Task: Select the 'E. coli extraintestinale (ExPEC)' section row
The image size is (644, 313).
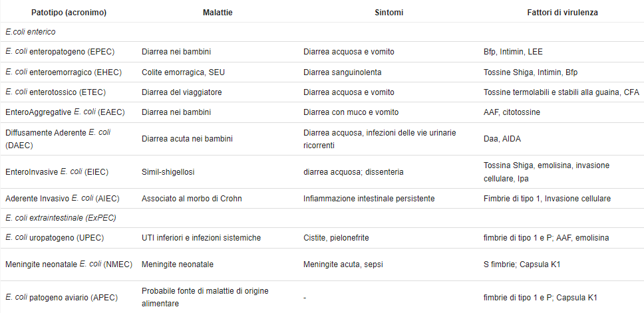Action: click(x=322, y=218)
